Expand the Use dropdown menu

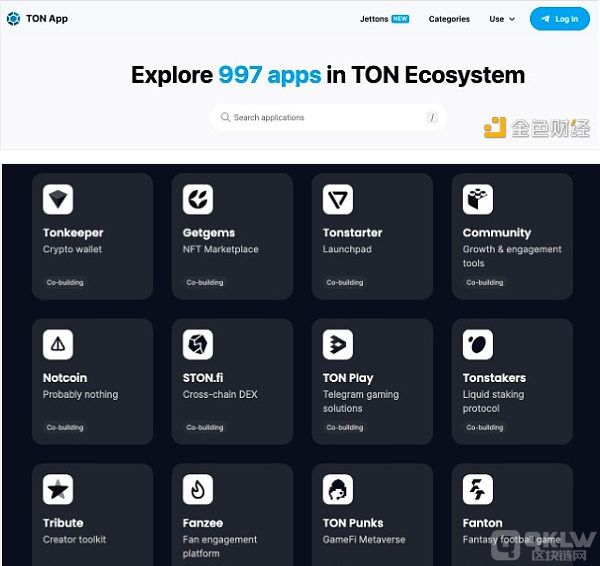[x=502, y=19]
